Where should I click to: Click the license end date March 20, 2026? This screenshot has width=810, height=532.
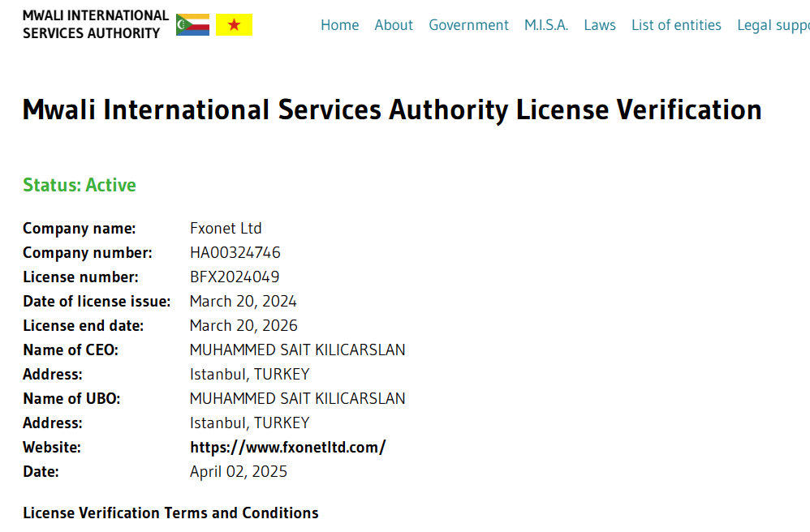coord(243,325)
